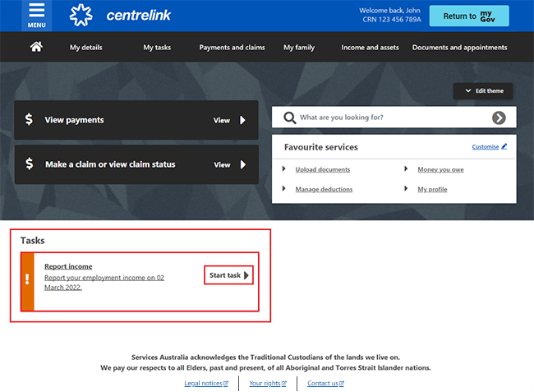Click the Favourite services heading
The width and height of the screenshot is (534, 392).
[320, 147]
